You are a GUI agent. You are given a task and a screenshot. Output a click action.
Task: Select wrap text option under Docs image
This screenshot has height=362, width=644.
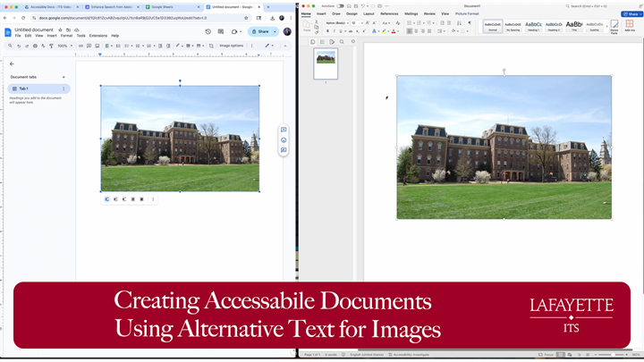click(115, 199)
